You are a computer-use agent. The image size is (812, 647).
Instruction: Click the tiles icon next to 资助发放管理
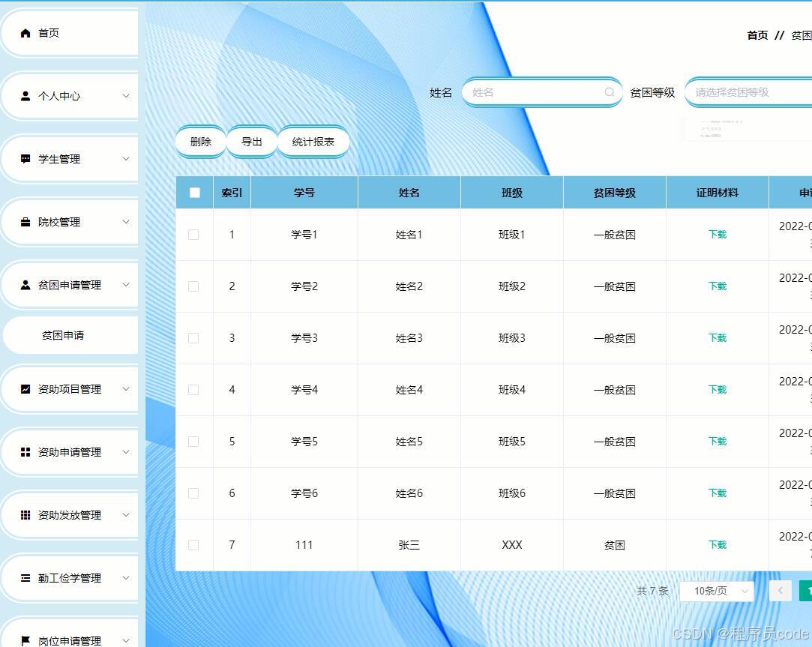(25, 515)
